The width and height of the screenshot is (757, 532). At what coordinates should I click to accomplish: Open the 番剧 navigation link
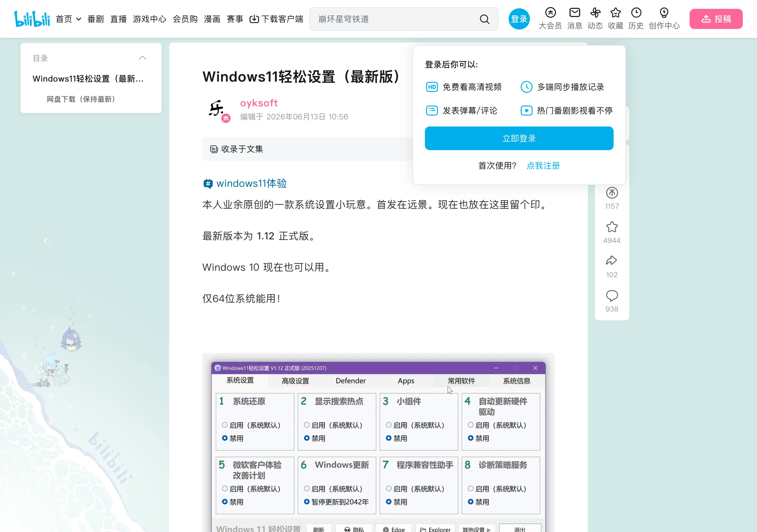click(x=96, y=19)
